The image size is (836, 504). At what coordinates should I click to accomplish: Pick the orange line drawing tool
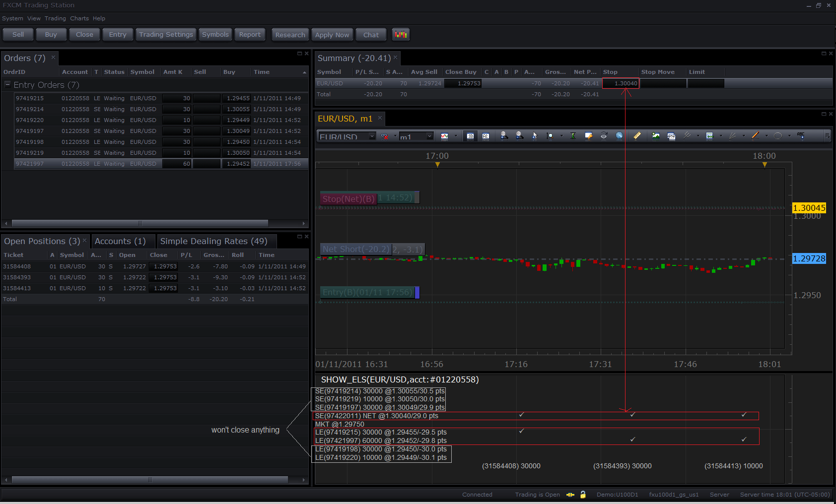pos(755,135)
